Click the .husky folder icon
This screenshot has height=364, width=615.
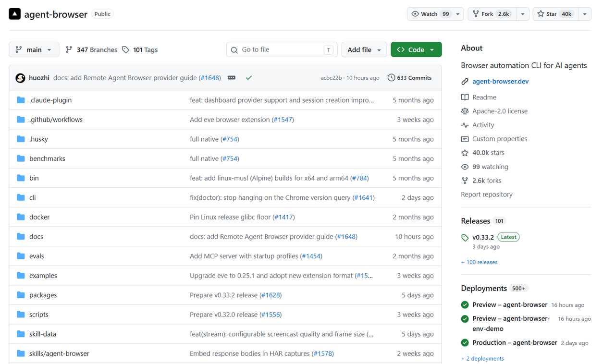(21, 139)
